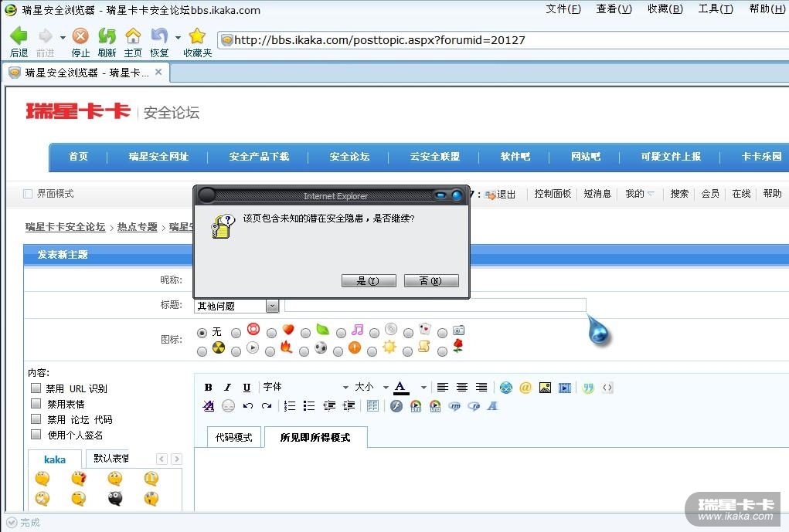Image resolution: width=789 pixels, height=532 pixels.
Task: Open 安全产品下载 navigation link
Action: 259,157
